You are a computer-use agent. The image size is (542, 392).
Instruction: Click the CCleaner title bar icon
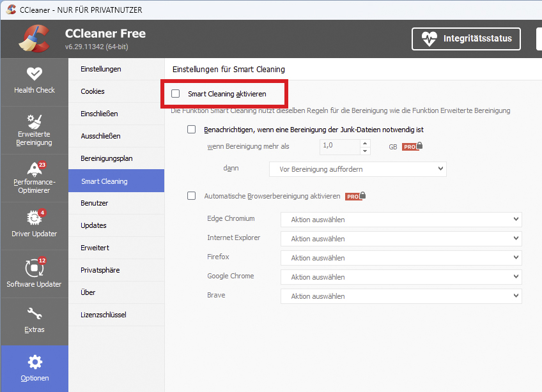[x=11, y=10]
